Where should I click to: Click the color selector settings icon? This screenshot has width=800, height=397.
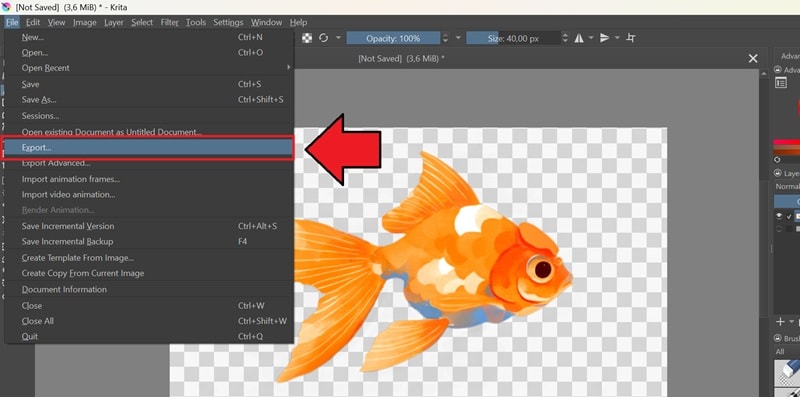point(781,83)
